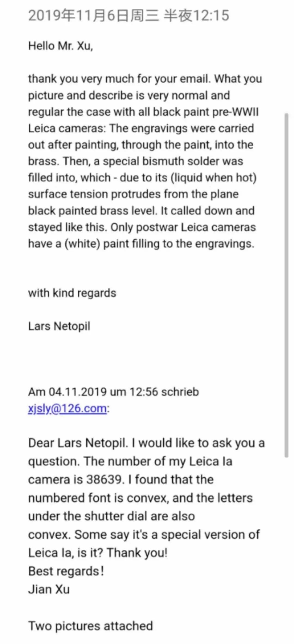Click the camera number 38639
This screenshot has height=644, width=294.
[105, 479]
